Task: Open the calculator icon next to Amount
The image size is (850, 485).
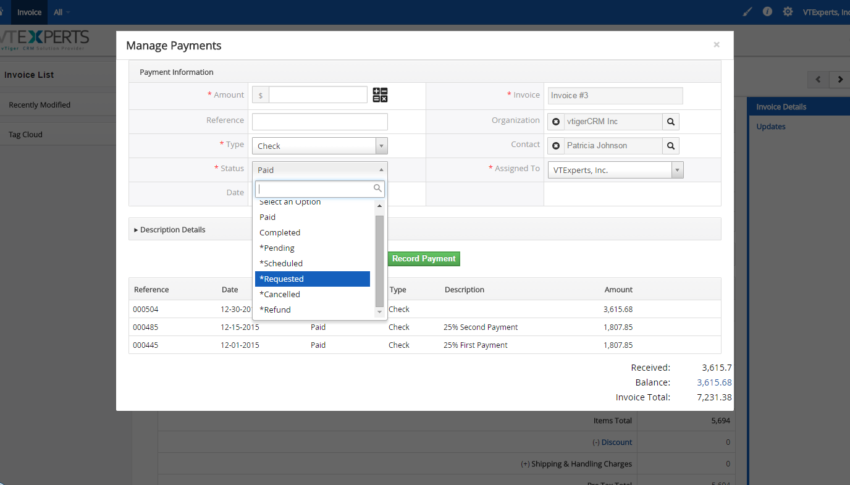Action: pyautogui.click(x=380, y=95)
